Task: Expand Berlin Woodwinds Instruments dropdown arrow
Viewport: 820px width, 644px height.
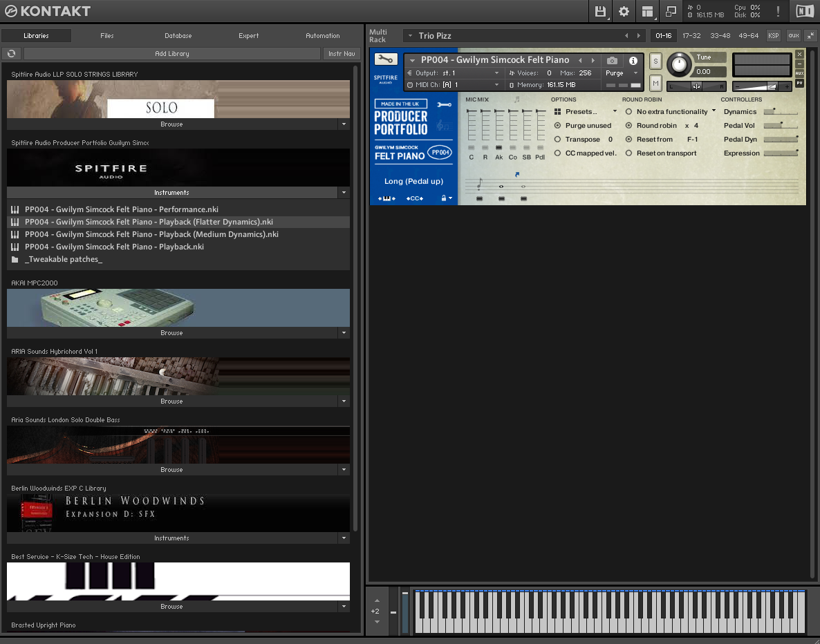Action: pyautogui.click(x=344, y=538)
